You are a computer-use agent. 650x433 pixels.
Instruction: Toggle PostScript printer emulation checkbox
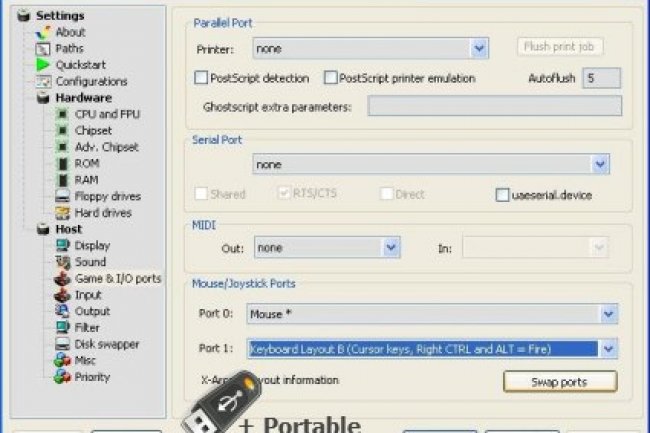pos(331,78)
